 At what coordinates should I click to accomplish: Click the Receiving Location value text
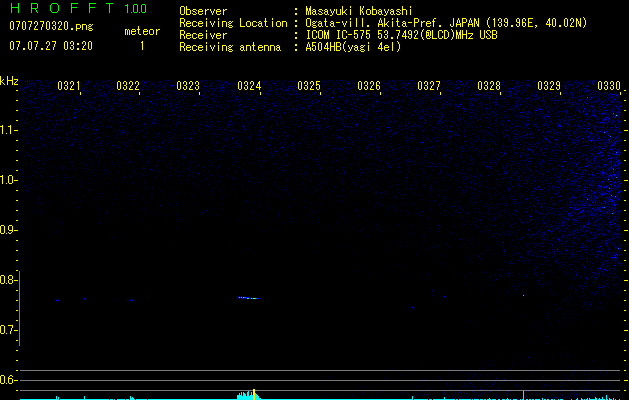[x=446, y=23]
